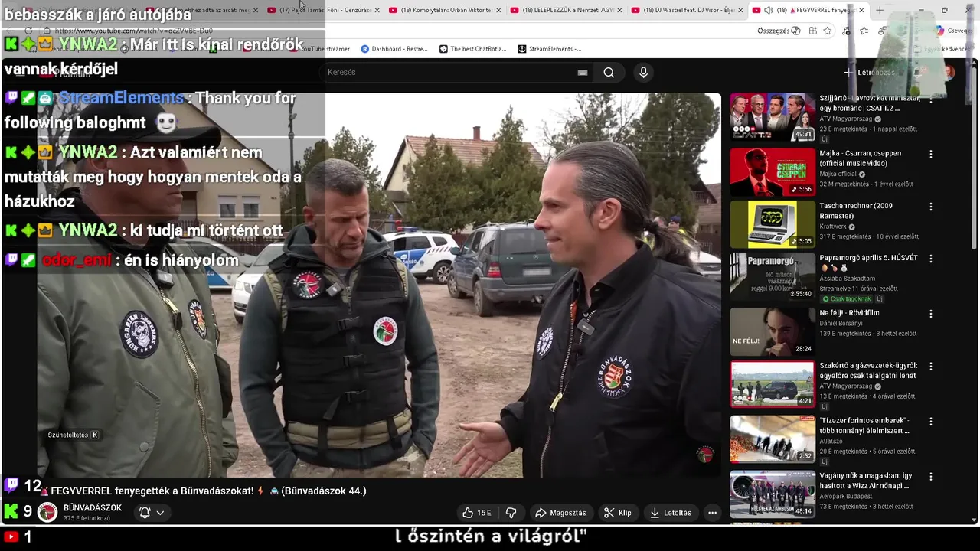Close the LELEPLEZZÜK a Nemzeti tab
This screenshot has width=980, height=551.
619,10
